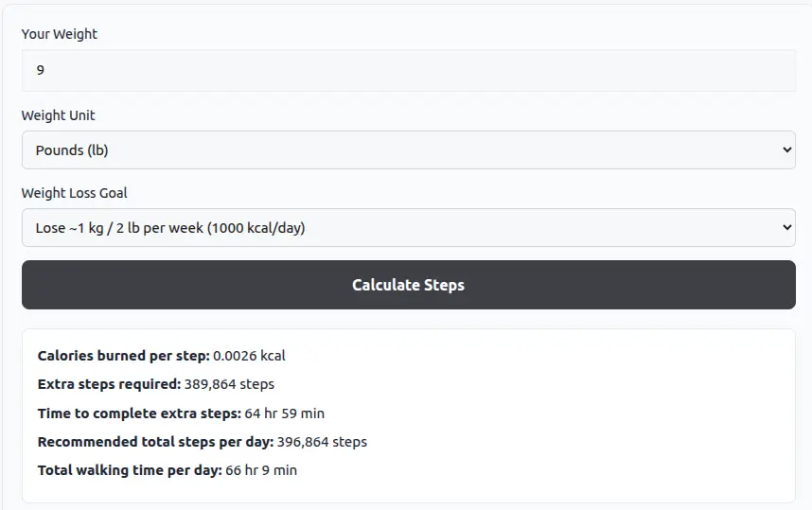Screen dimensions: 812x510
Task: Click the "Time to complete extra steps:" label
Action: click(139, 413)
